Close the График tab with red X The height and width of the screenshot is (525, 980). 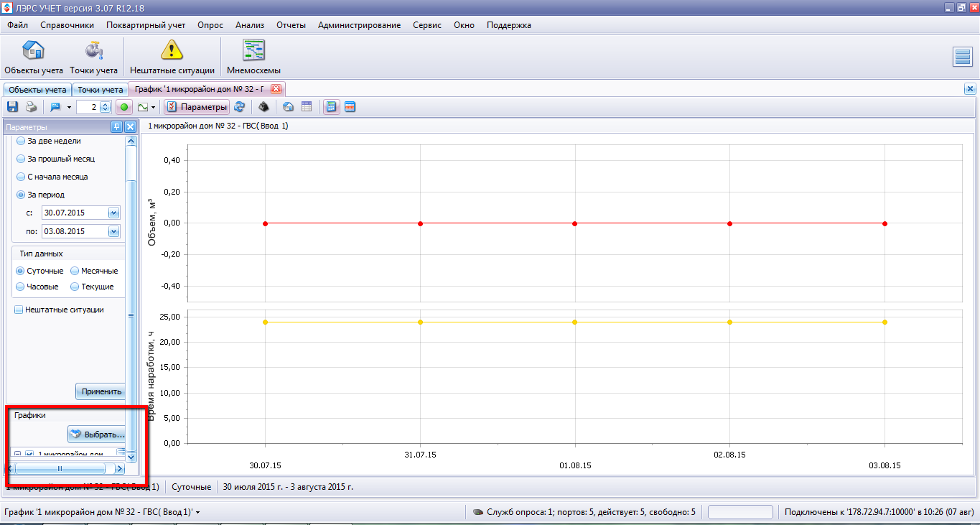(x=276, y=90)
